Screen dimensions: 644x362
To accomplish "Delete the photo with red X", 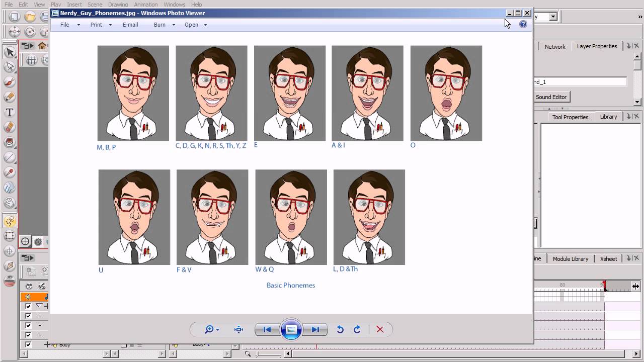I will tap(380, 329).
